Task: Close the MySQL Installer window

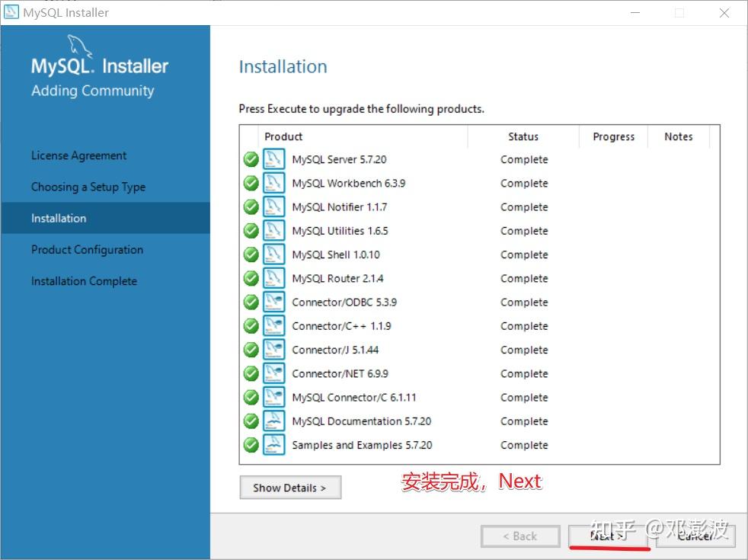Action: point(724,13)
